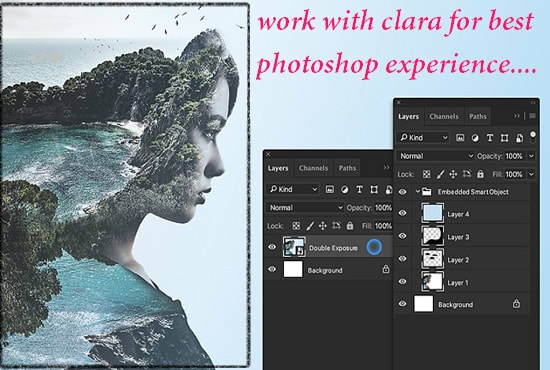This screenshot has height=370, width=550.
Task: Filter pixel layers in Double Exposure panel
Action: pyautogui.click(x=330, y=190)
